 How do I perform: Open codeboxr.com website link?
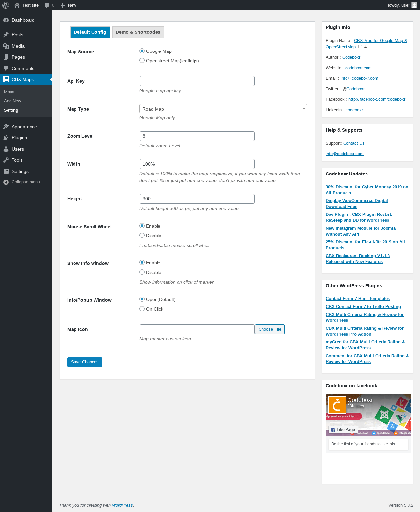point(358,68)
